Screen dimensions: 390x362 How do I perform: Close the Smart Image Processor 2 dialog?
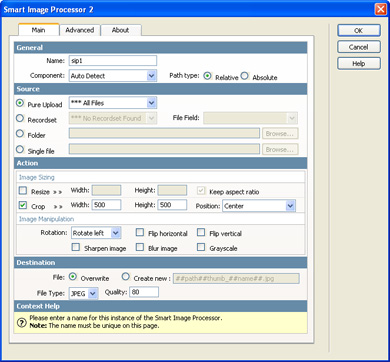click(380, 9)
